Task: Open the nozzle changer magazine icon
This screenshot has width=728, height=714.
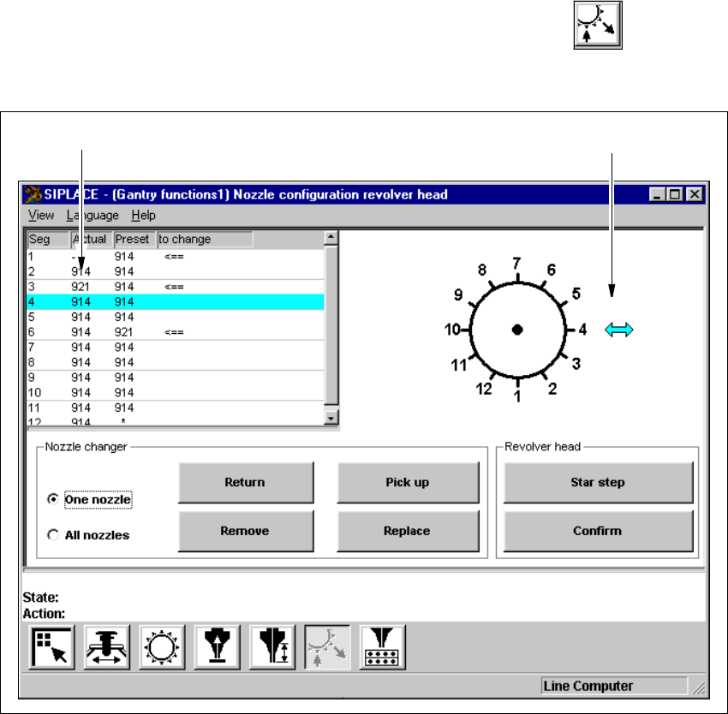Action: pos(382,647)
